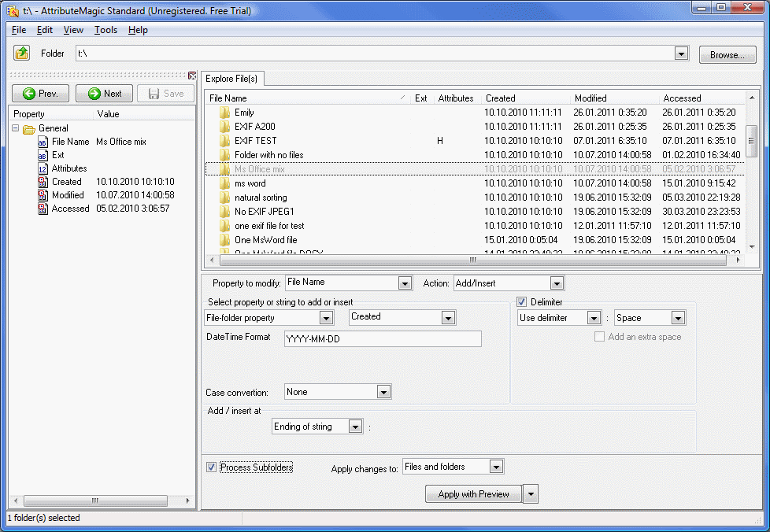Click the file list vertical scrollbar thumb

(751, 140)
